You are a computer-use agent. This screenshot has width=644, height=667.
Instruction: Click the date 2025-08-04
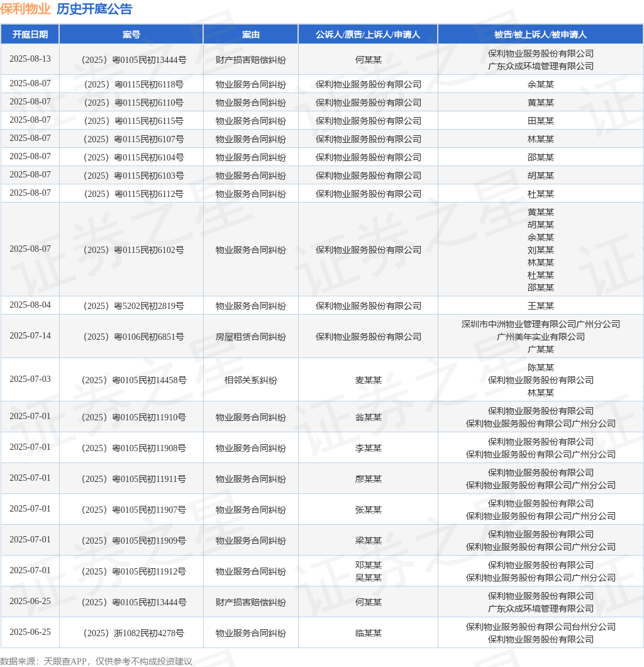(x=30, y=305)
